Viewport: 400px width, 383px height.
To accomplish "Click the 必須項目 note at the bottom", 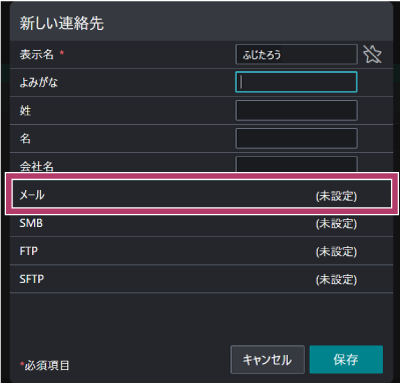I will (47, 366).
